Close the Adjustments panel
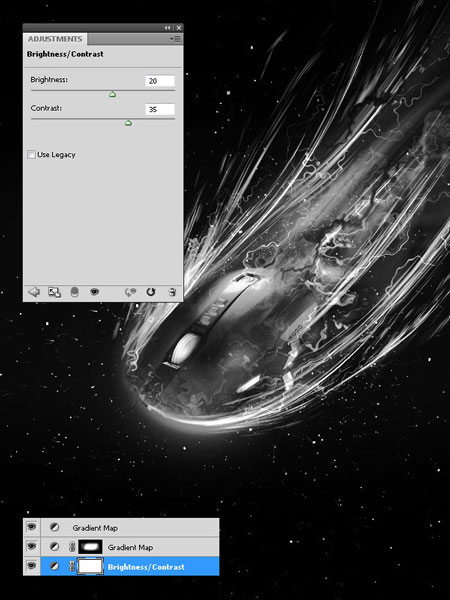Viewport: 450px width, 600px height. click(x=179, y=28)
